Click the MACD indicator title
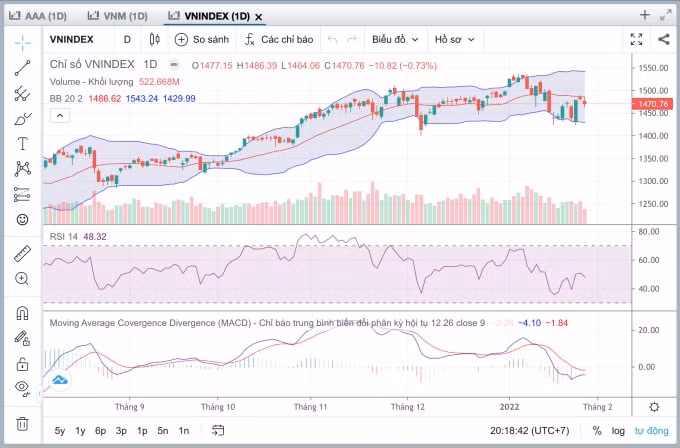The height and width of the screenshot is (448, 680). pos(267,323)
